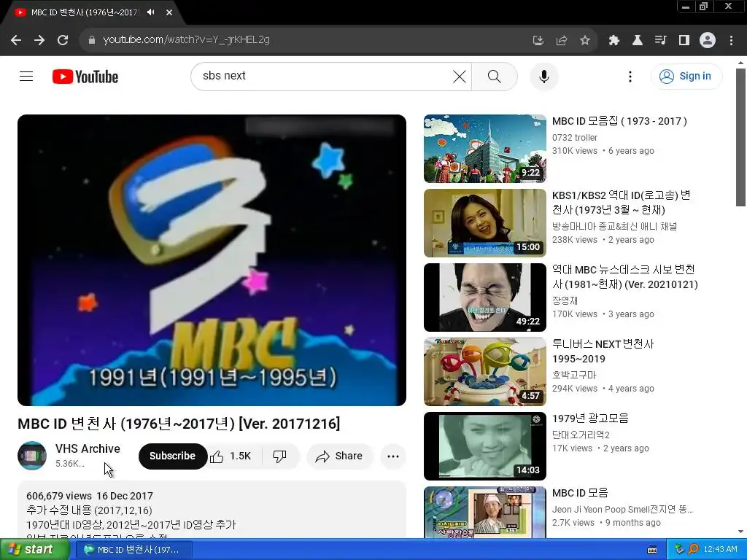
Task: Select MBC ID taskbar window button
Action: pyautogui.click(x=134, y=550)
